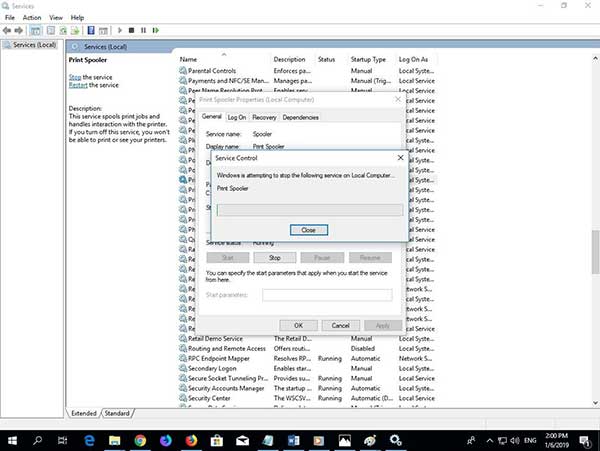Click the vertical scrollbar thumb in services list
This screenshot has width=600, height=451.
click(595, 252)
